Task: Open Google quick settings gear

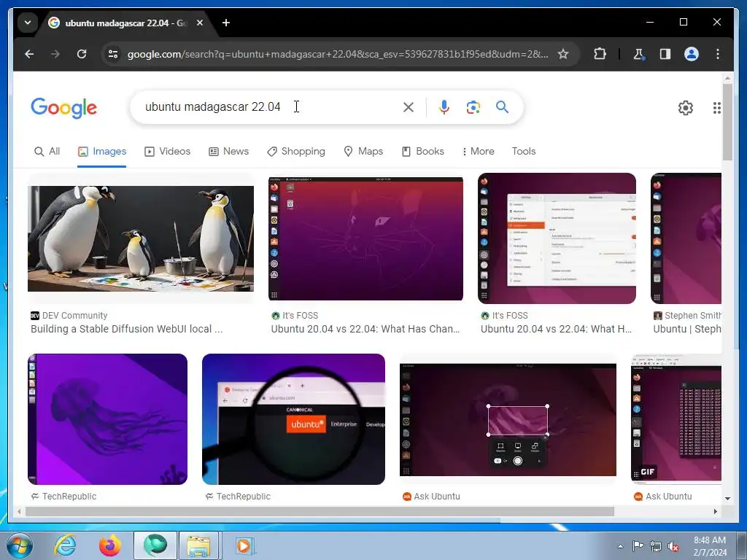Action: pos(686,108)
